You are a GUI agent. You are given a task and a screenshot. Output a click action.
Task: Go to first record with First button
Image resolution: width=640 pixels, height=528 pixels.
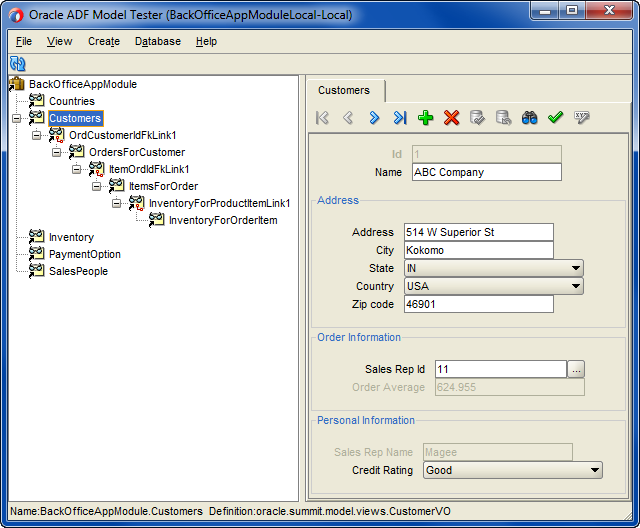click(322, 118)
